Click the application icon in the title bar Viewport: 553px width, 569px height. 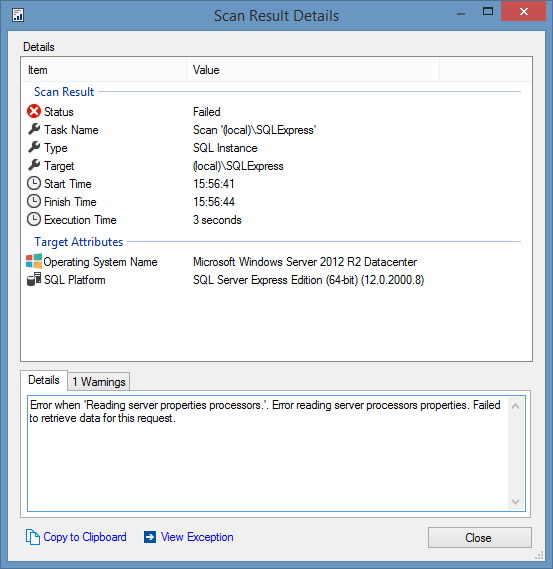18,16
